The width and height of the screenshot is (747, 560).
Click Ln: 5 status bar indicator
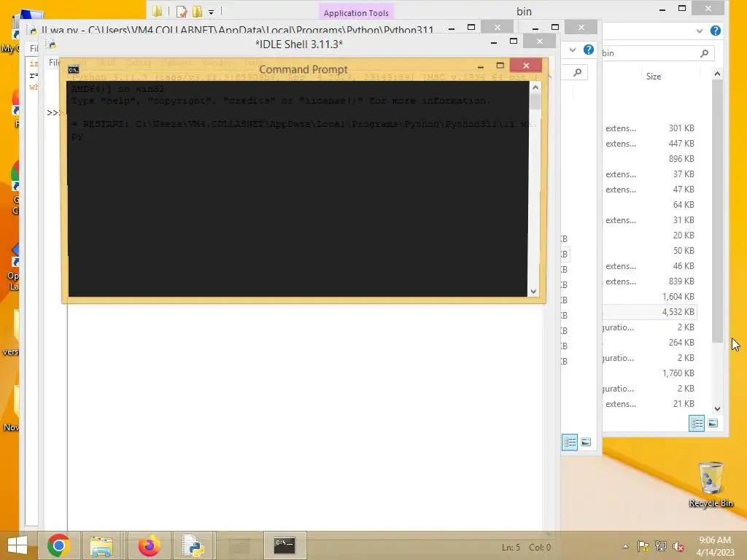pyautogui.click(x=511, y=548)
